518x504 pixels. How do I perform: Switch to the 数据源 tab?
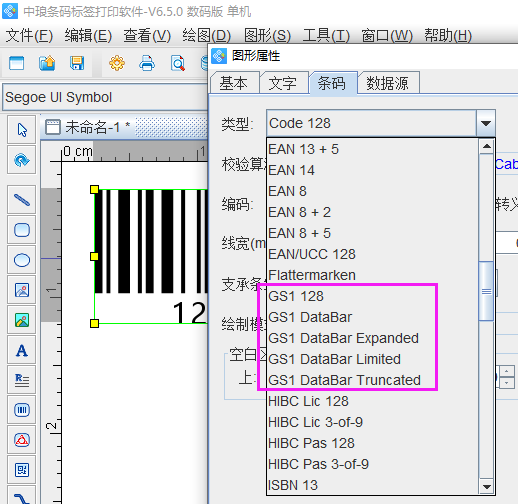(388, 83)
